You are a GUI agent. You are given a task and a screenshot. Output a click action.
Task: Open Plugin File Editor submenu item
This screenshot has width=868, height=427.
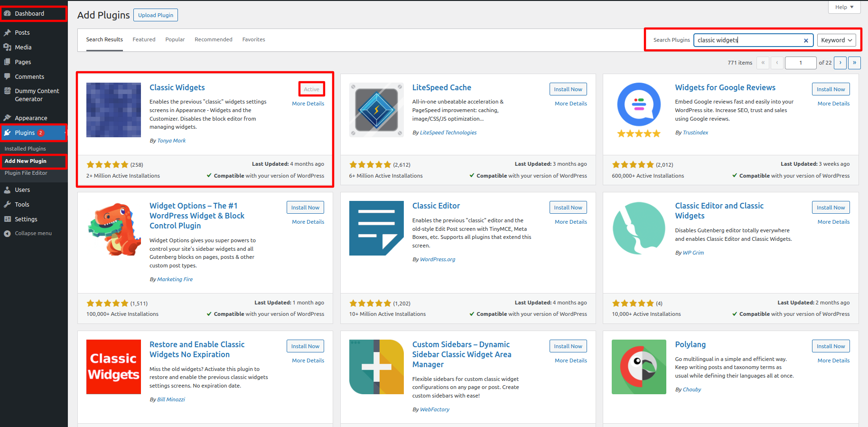click(26, 173)
